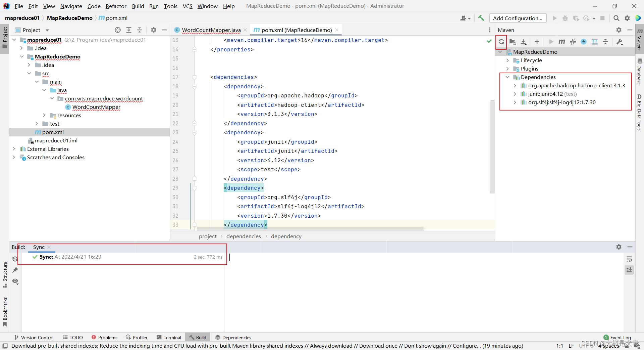Collapse the src folder
644x350 pixels.
(29, 73)
